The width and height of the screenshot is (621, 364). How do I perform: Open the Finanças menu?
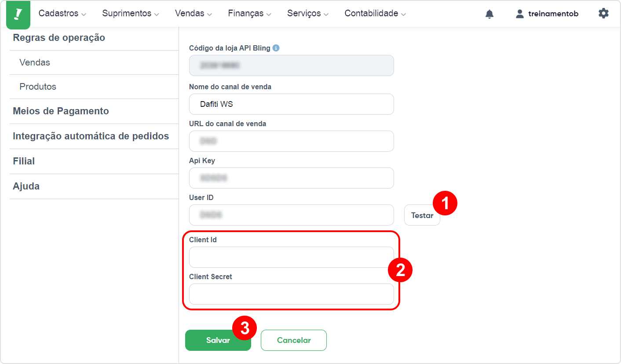[249, 14]
